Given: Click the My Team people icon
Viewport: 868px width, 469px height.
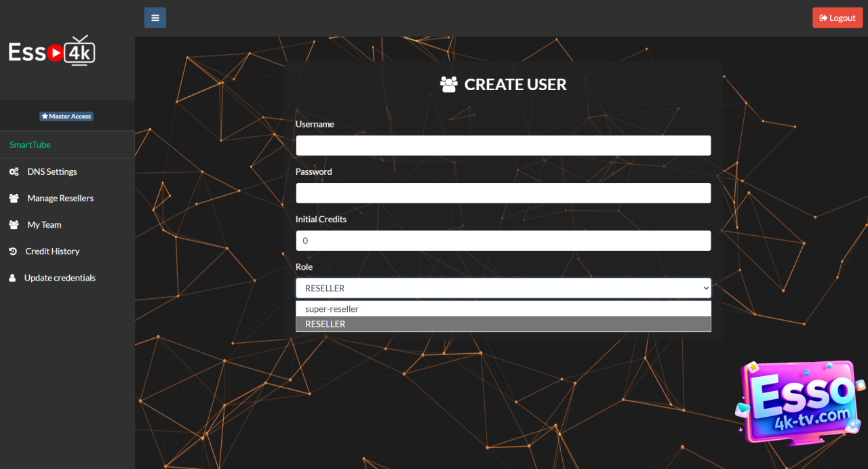Looking at the screenshot, I should click(14, 225).
